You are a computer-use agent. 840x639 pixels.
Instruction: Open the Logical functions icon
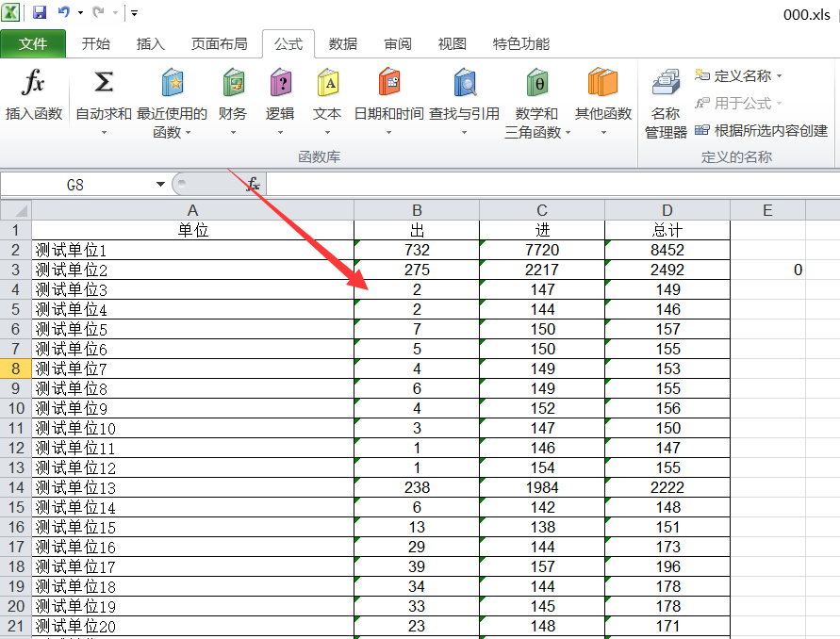click(280, 83)
